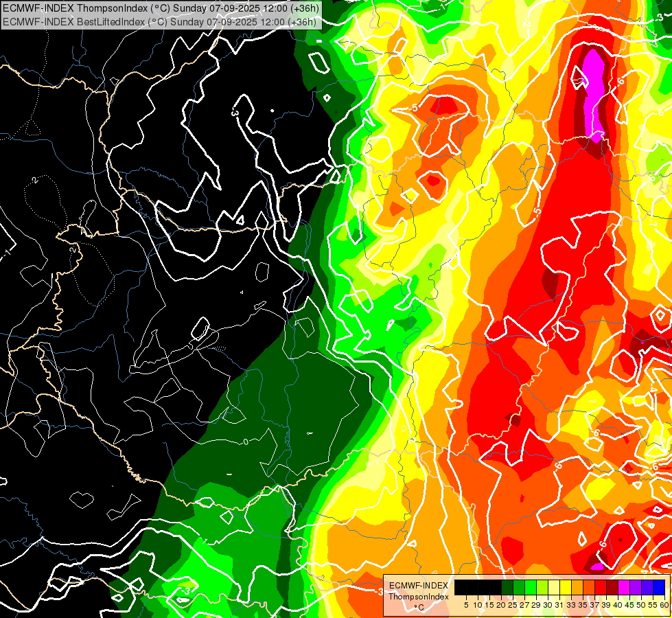Pick the magenta legend swatch

point(624,587)
